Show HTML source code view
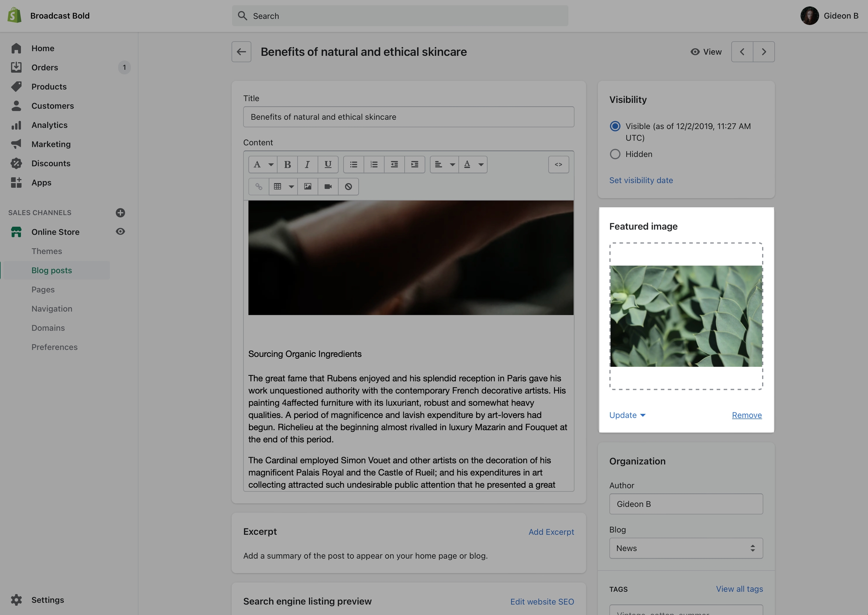868x615 pixels. click(558, 164)
